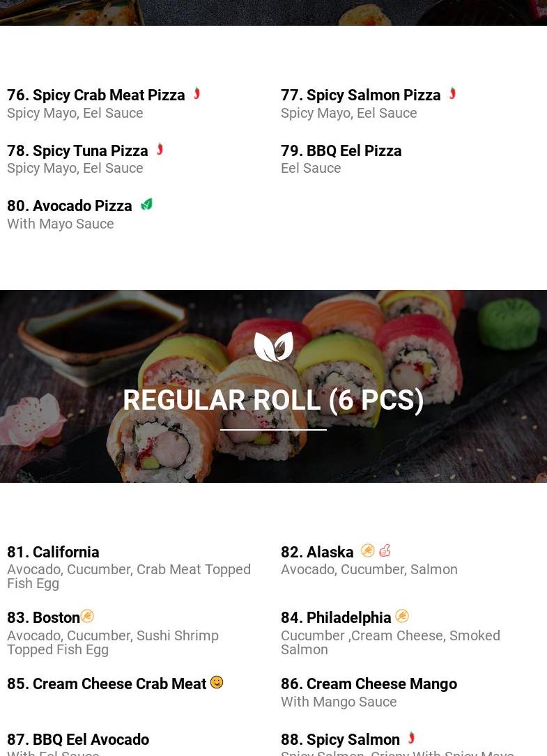Click the chili icon next to Spicy Tuna Pizza

point(160,150)
